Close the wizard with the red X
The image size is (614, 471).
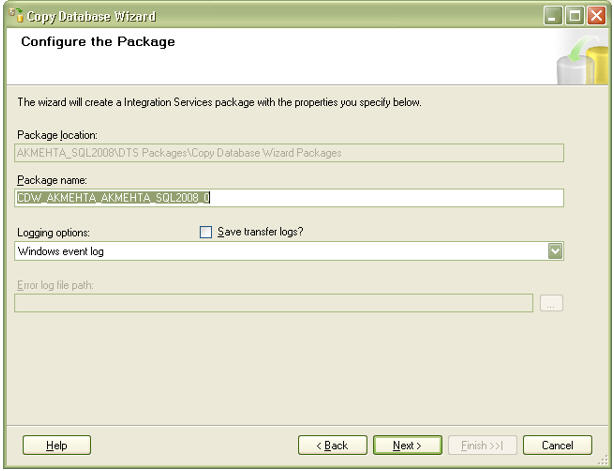[596, 16]
